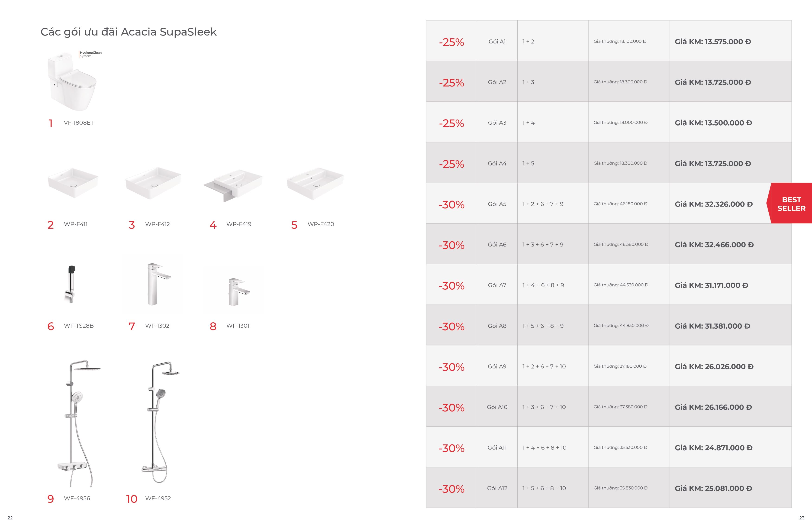Screen dimensions: 812x528
Task: Click Giá thường: 46.380.000 Đ text
Action: tap(621, 244)
